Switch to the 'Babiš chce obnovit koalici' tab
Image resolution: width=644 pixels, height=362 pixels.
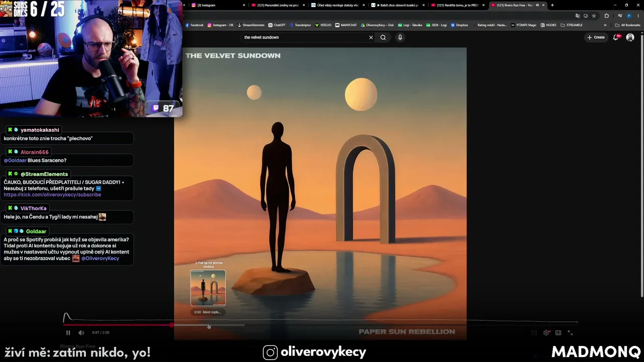(398, 5)
